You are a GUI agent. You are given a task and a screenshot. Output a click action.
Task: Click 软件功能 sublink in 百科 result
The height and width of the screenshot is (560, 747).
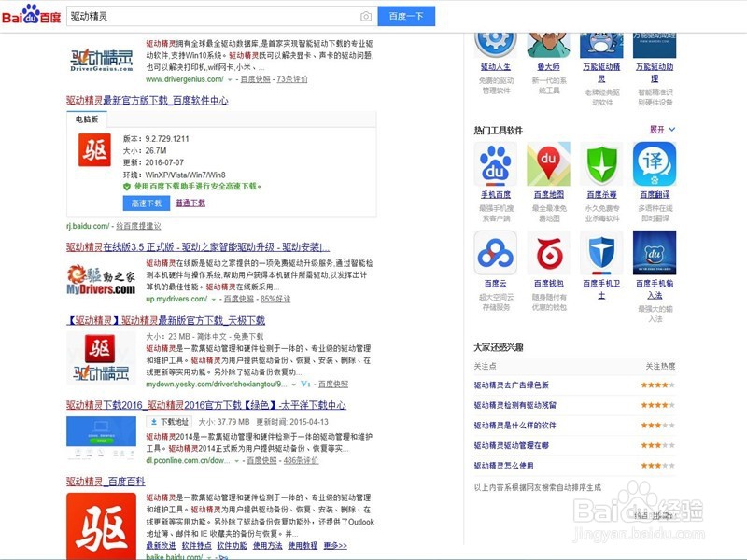(232, 546)
